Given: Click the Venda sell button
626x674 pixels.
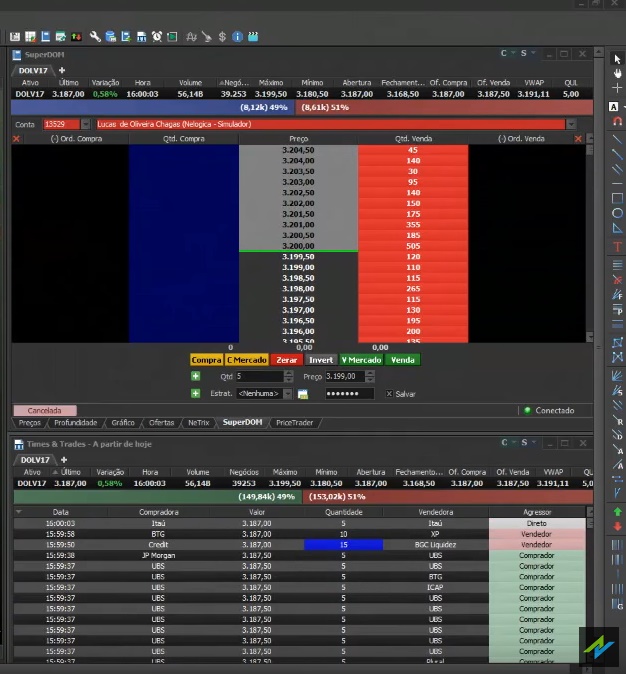Looking at the screenshot, I should (403, 360).
